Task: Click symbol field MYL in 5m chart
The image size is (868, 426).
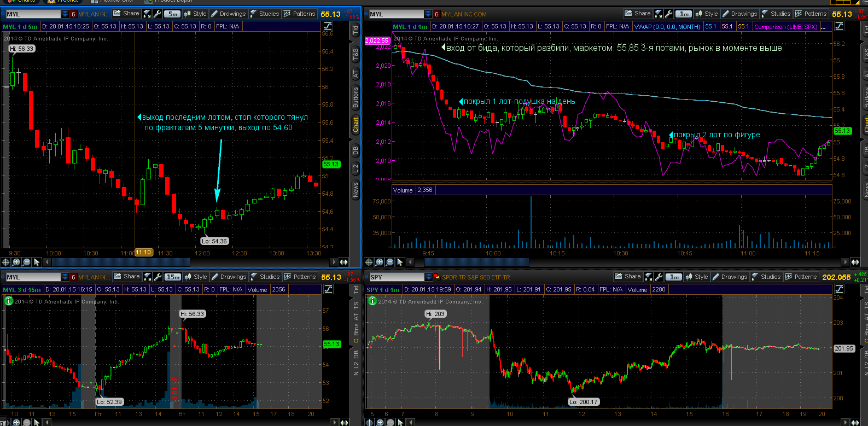Action: coord(33,14)
